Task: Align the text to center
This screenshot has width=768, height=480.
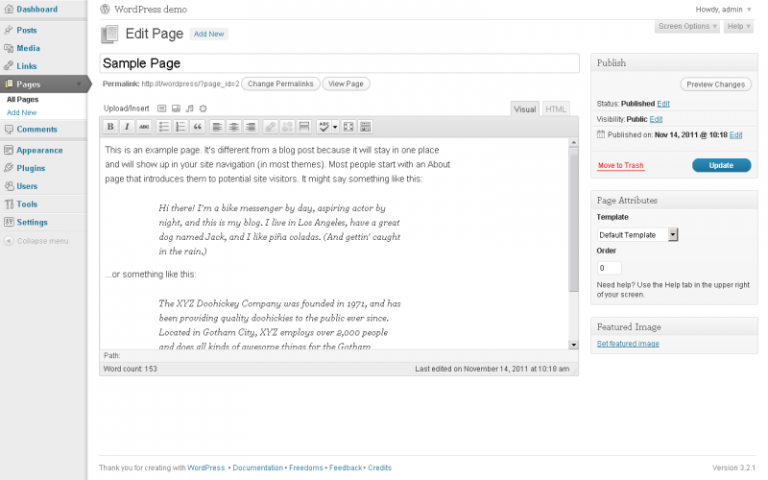Action: [x=234, y=127]
